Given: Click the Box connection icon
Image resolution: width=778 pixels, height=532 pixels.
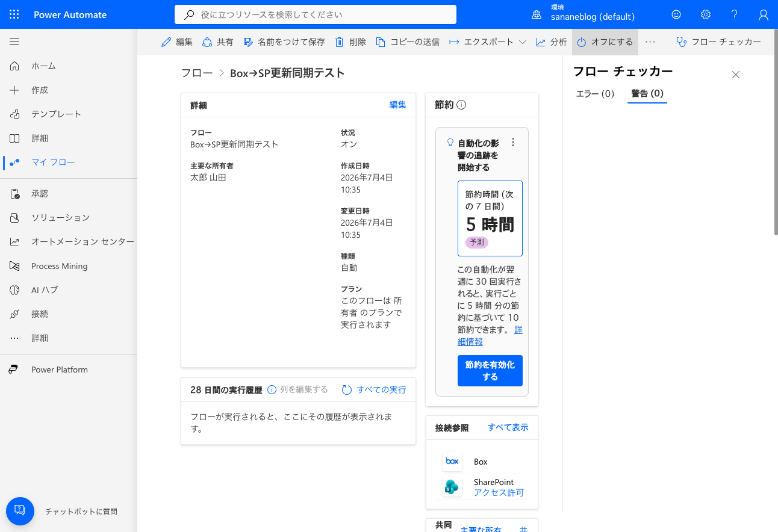Looking at the screenshot, I should click(x=452, y=462).
